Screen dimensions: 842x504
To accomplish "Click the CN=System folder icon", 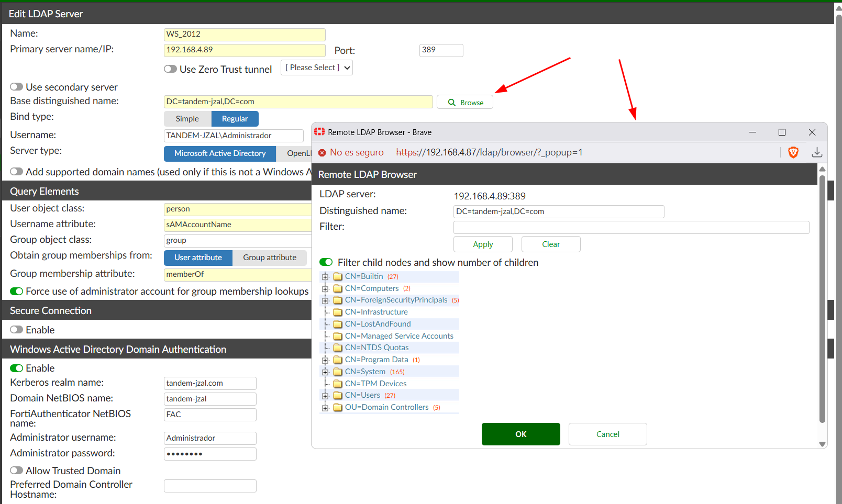I will coord(338,372).
